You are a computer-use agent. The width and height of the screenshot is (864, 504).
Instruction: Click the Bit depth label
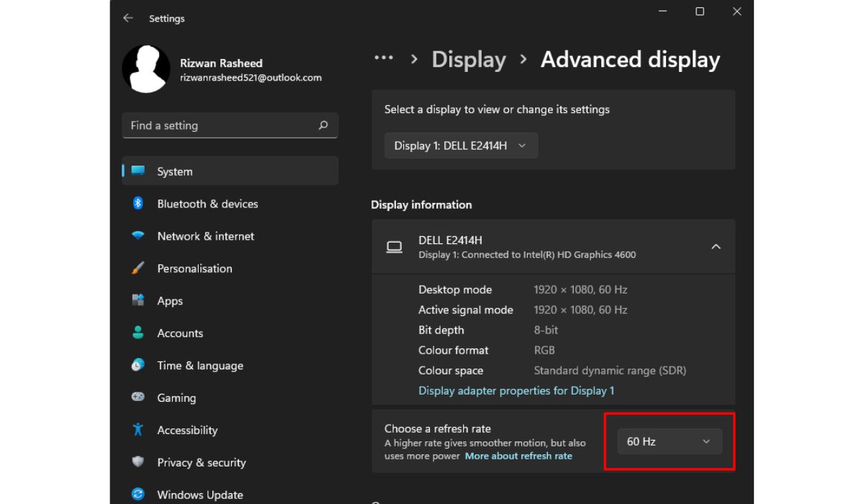(441, 330)
